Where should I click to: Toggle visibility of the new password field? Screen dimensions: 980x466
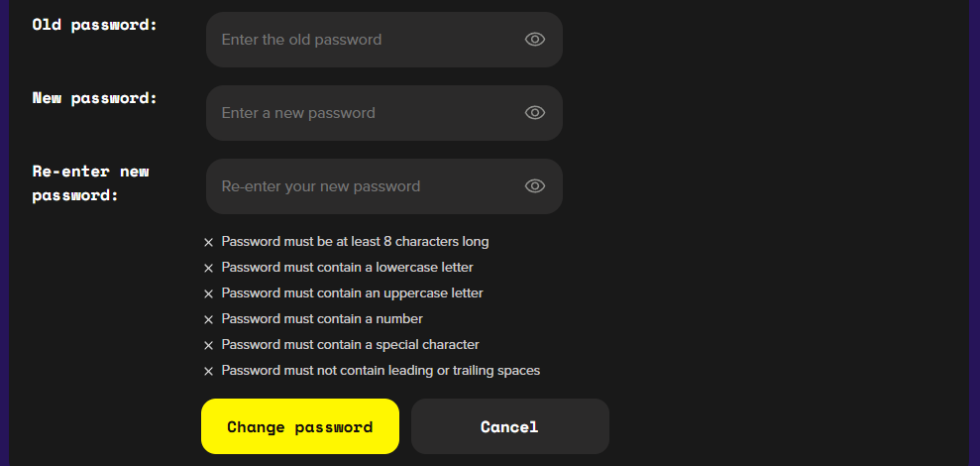pyautogui.click(x=535, y=113)
